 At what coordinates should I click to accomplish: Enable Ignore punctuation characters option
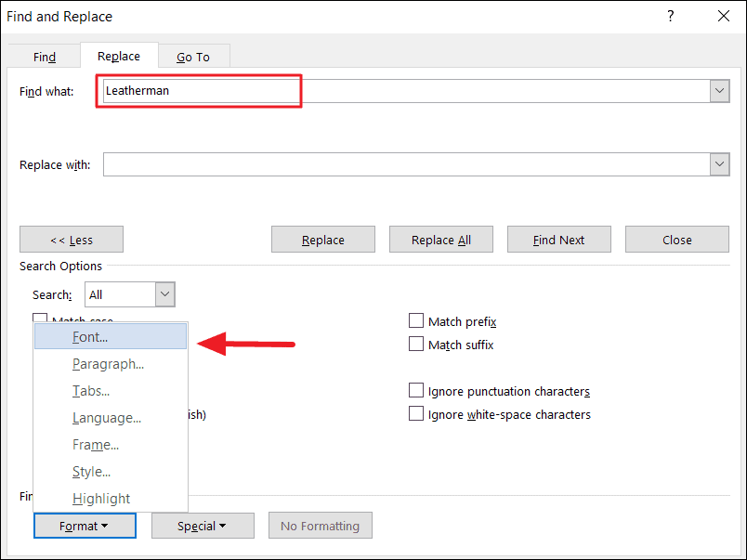point(416,391)
